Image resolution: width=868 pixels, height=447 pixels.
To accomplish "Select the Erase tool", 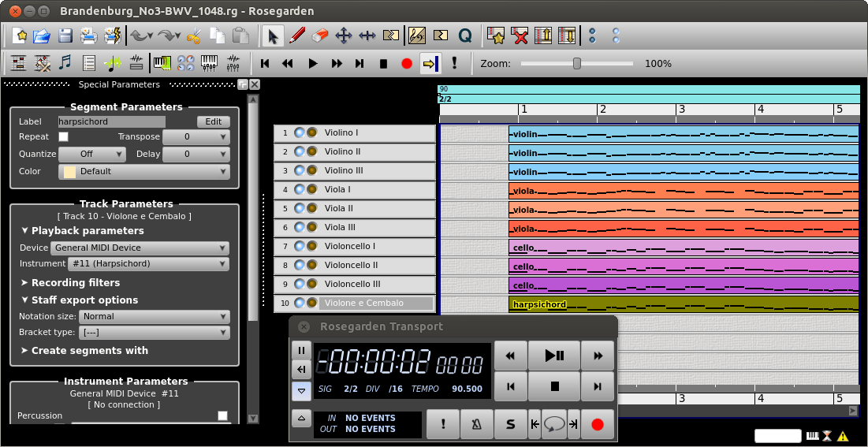I will tap(321, 36).
